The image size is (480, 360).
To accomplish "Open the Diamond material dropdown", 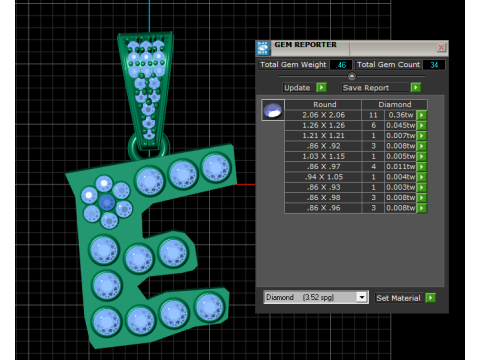I will coord(362,297).
